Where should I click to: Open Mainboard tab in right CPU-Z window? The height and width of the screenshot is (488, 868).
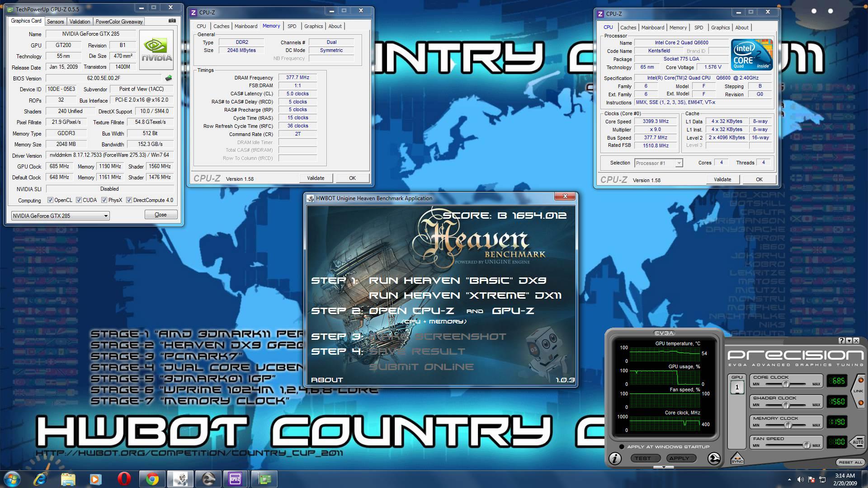point(653,28)
